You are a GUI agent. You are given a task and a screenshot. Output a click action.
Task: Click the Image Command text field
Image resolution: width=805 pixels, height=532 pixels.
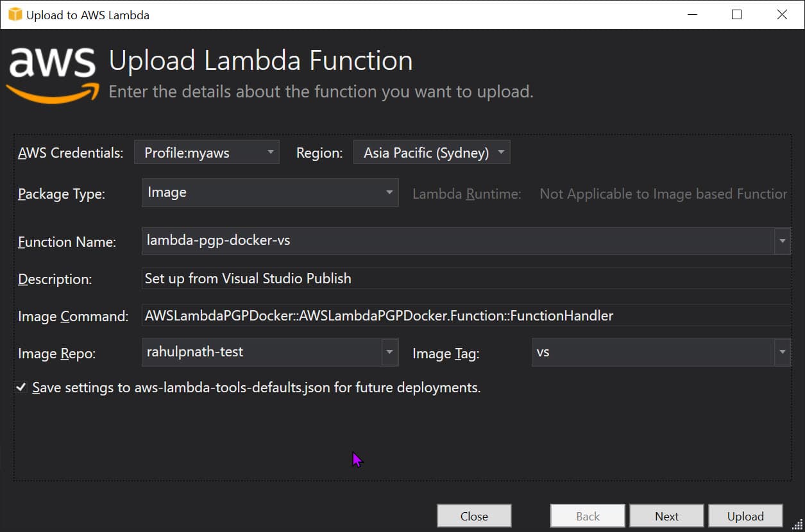point(466,315)
